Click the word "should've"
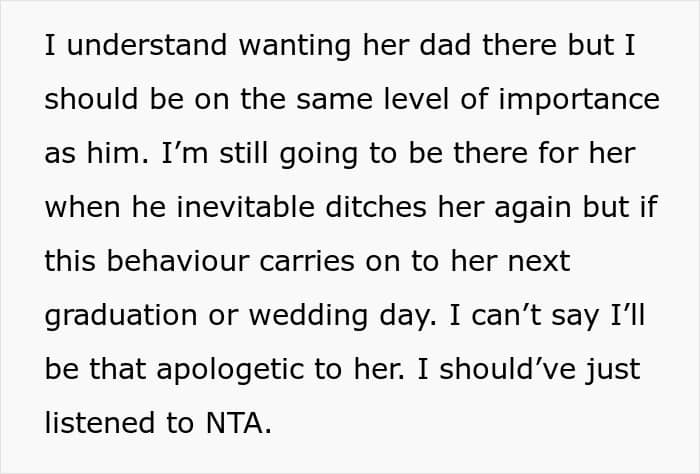 tap(506, 370)
